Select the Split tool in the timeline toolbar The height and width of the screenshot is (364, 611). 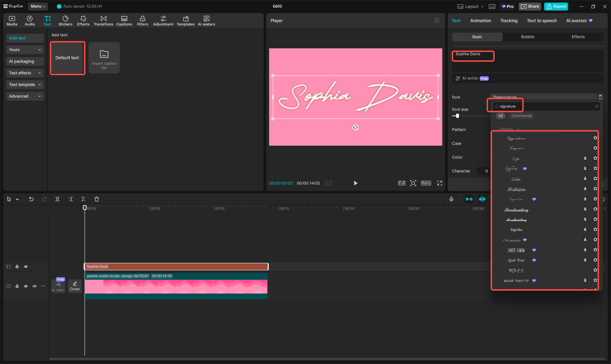(x=57, y=199)
